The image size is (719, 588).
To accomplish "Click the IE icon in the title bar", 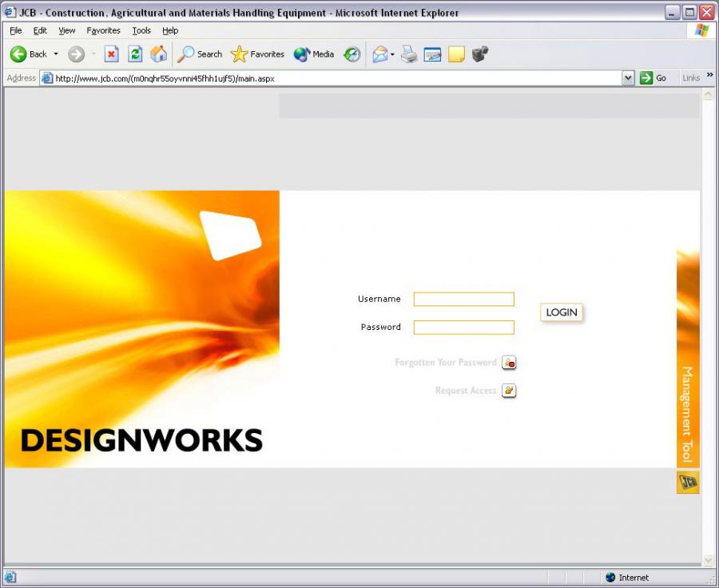I will (10, 12).
